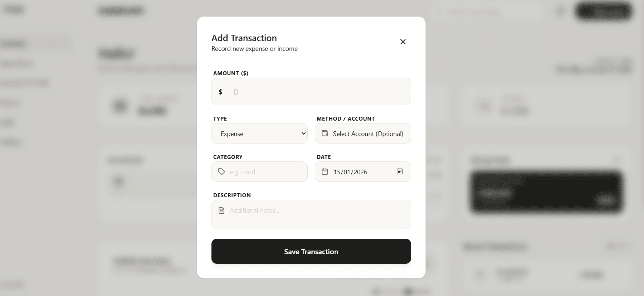Click the dollar sign icon in the amount field
Image resolution: width=644 pixels, height=296 pixels.
point(220,92)
